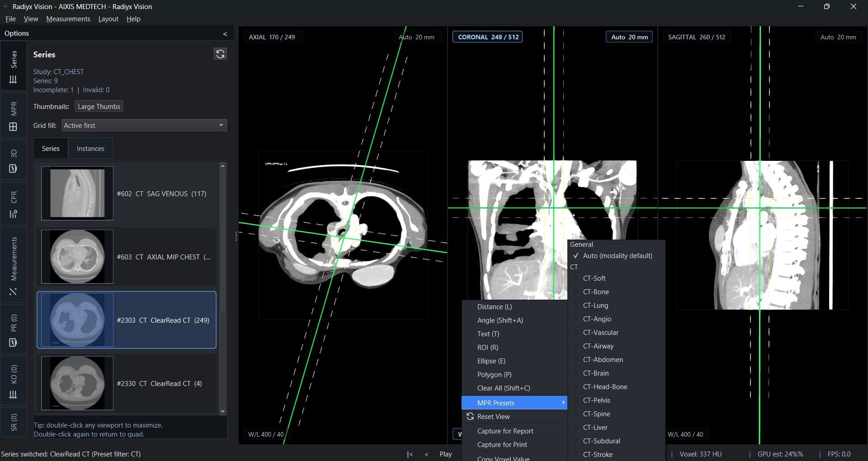Open axial Auto 20 mm slab selector
Viewport: 868px width, 461px height.
(417, 37)
